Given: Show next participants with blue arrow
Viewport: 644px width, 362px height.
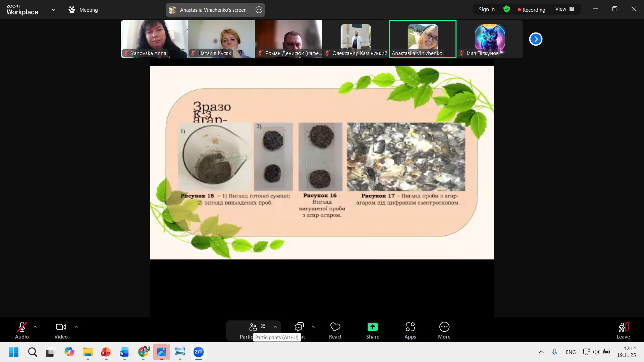Looking at the screenshot, I should [x=536, y=39].
